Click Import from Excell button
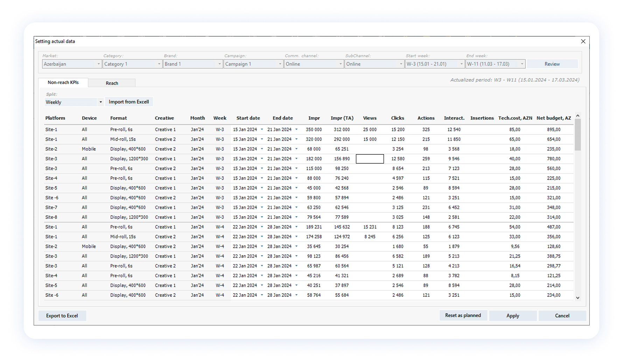 [x=129, y=102]
